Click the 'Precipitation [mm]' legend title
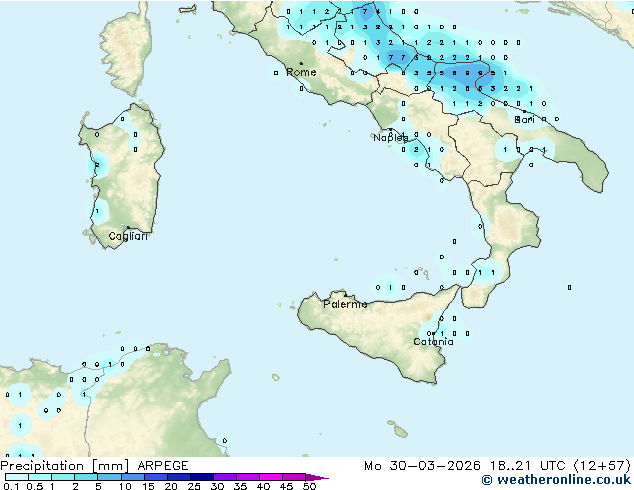This screenshot has width=634, height=490. [x=64, y=466]
